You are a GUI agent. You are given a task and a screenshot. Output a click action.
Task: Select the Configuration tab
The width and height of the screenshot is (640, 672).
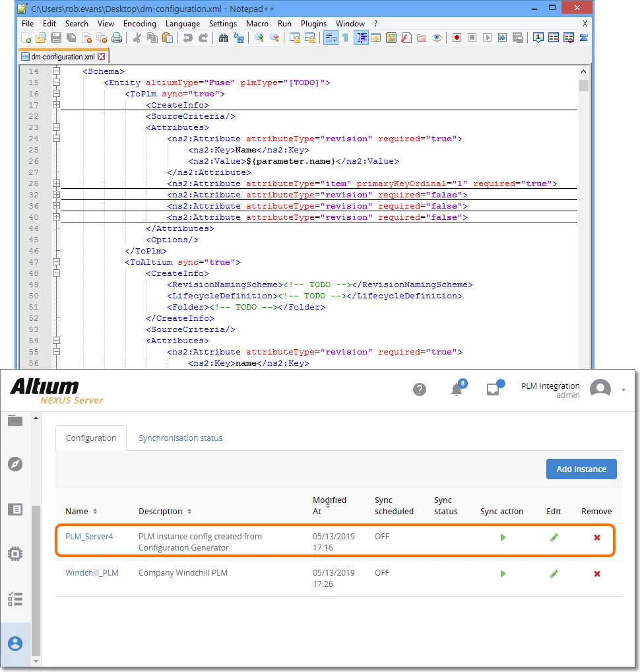pos(91,438)
